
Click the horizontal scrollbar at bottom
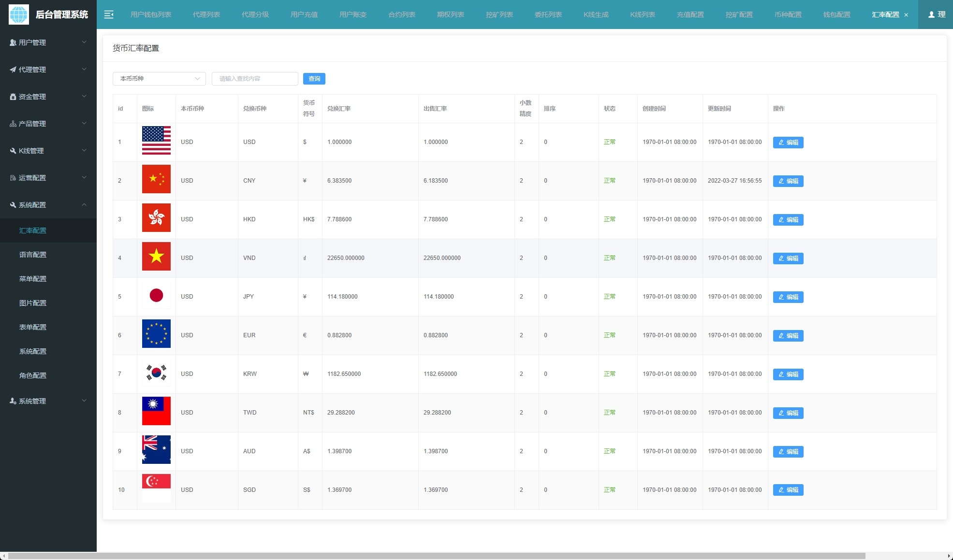435,556
